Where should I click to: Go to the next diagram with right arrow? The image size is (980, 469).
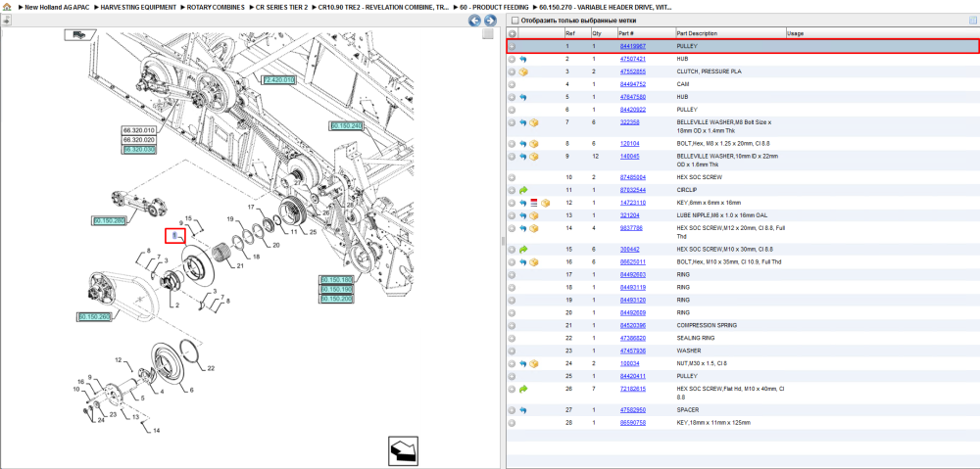point(490,21)
